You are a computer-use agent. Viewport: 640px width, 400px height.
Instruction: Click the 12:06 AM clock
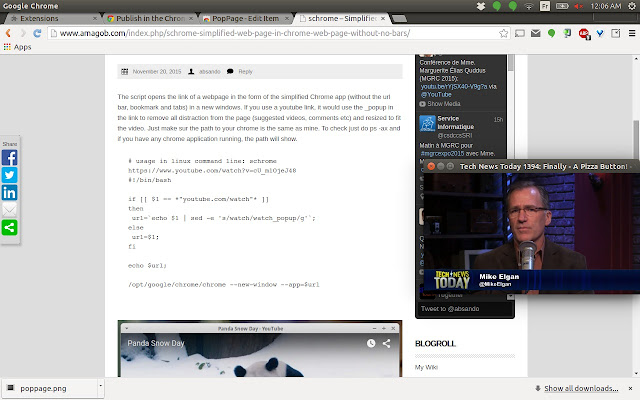point(606,6)
